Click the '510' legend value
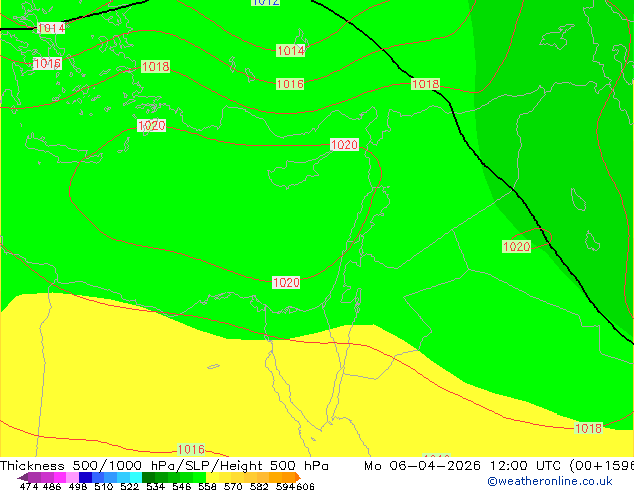The image size is (634, 490). 104,486
